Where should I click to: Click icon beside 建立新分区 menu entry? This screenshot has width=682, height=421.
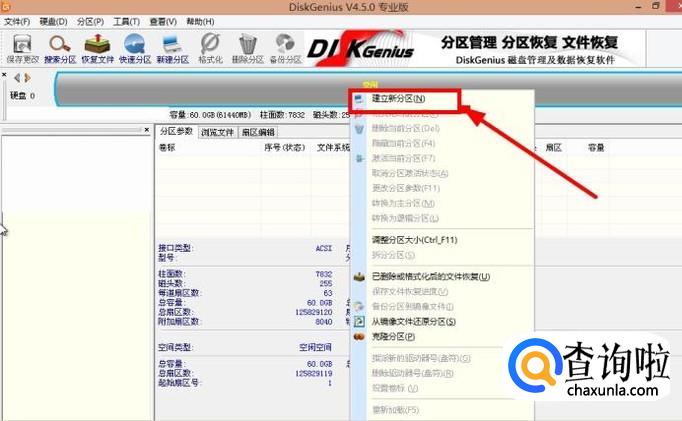coord(359,99)
